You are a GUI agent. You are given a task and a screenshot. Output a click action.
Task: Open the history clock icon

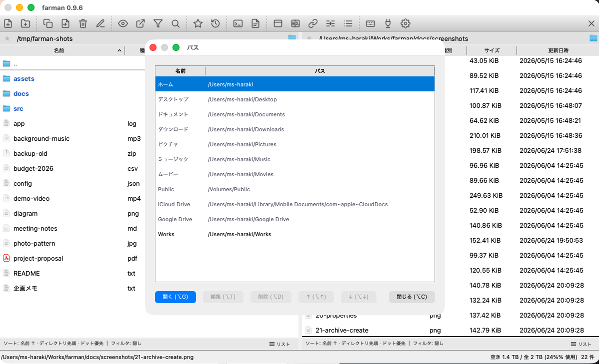tap(215, 23)
